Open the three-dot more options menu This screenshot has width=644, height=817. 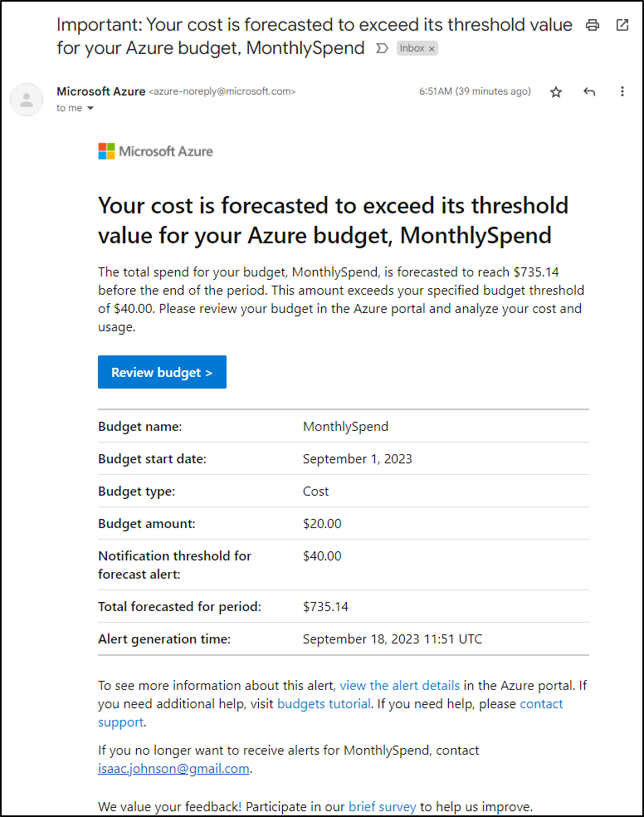(622, 91)
